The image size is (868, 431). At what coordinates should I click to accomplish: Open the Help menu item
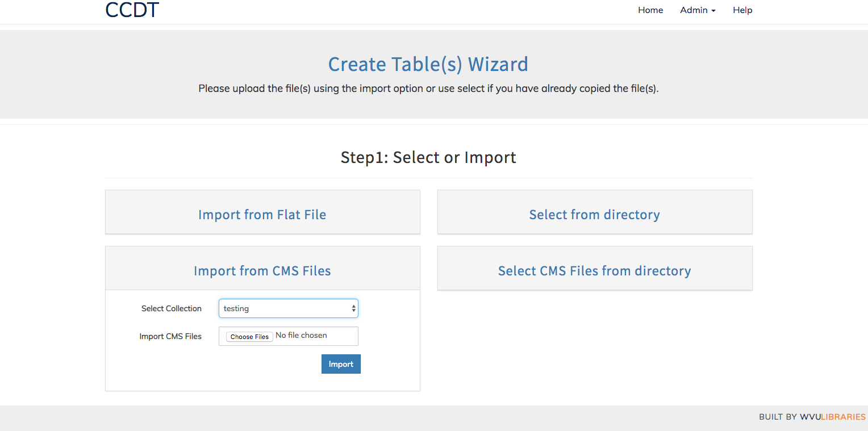[742, 10]
